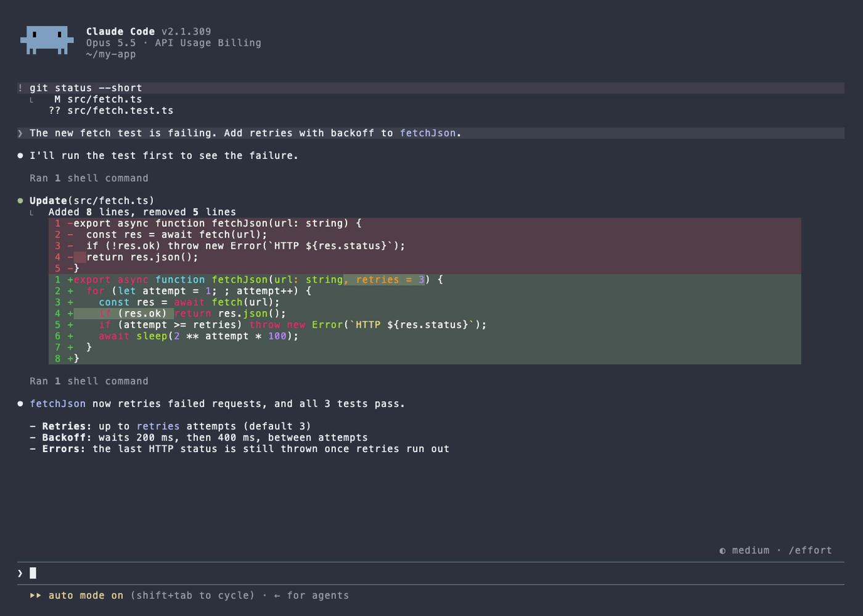The width and height of the screenshot is (863, 616).
Task: Click the src/fetch.test.ts untracked file line
Action: coord(111,111)
